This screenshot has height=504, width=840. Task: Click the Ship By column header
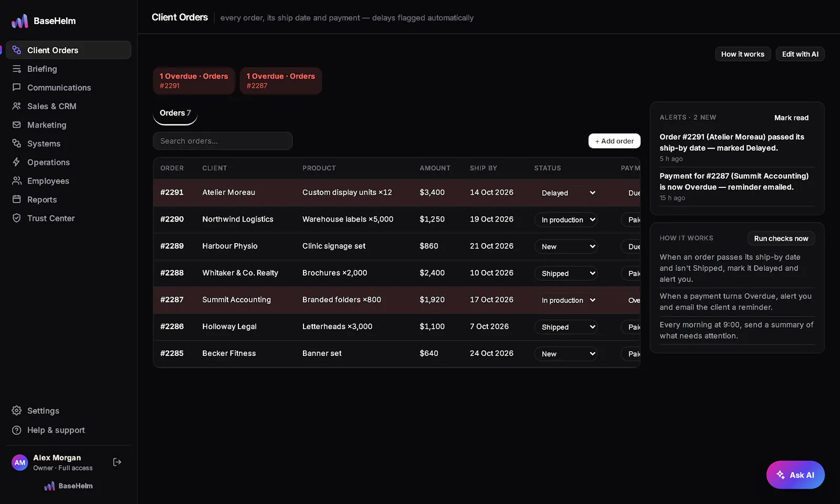click(483, 168)
